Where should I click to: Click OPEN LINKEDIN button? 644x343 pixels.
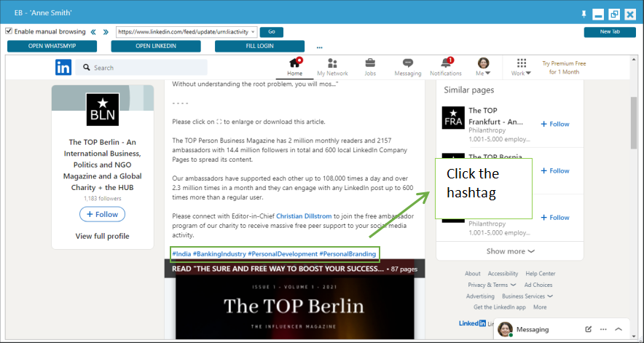pyautogui.click(x=156, y=46)
